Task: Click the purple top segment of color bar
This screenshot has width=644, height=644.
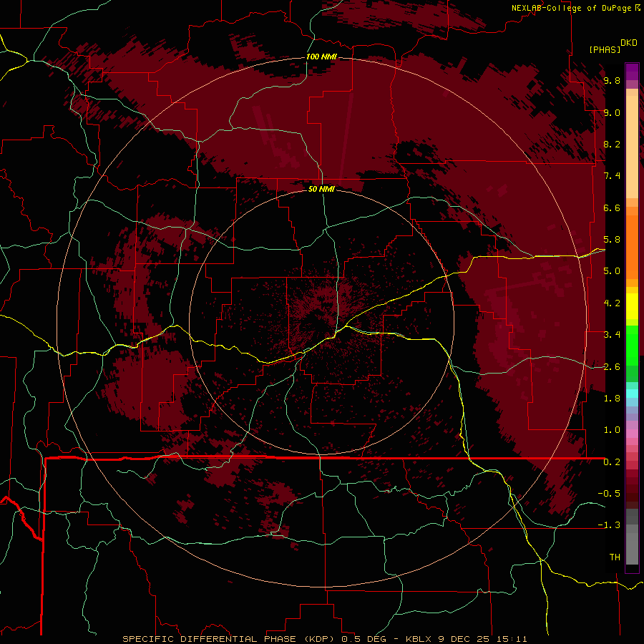Action: 632,72
